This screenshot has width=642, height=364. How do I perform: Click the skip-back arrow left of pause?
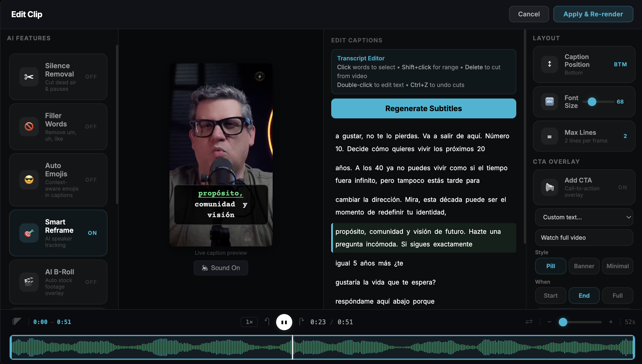(267, 321)
